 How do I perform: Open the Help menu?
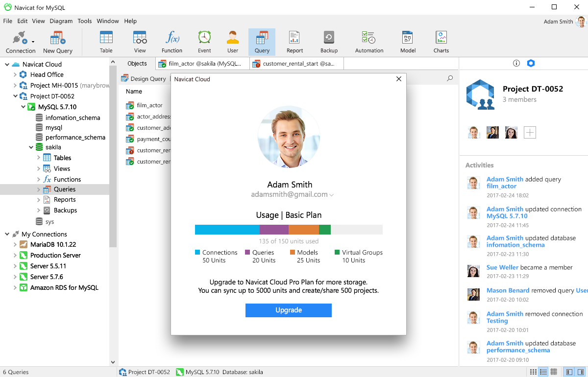130,21
